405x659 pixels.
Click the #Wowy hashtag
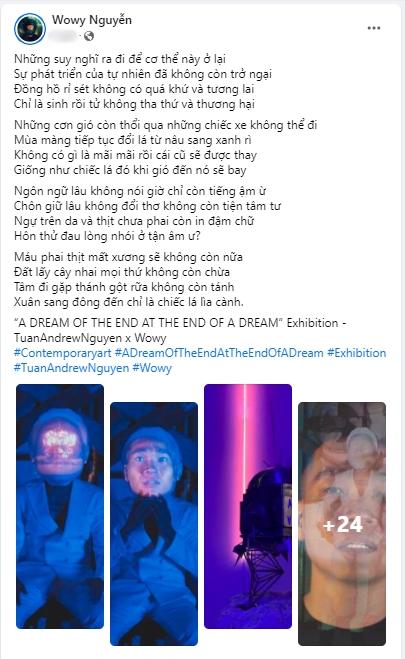152,368
